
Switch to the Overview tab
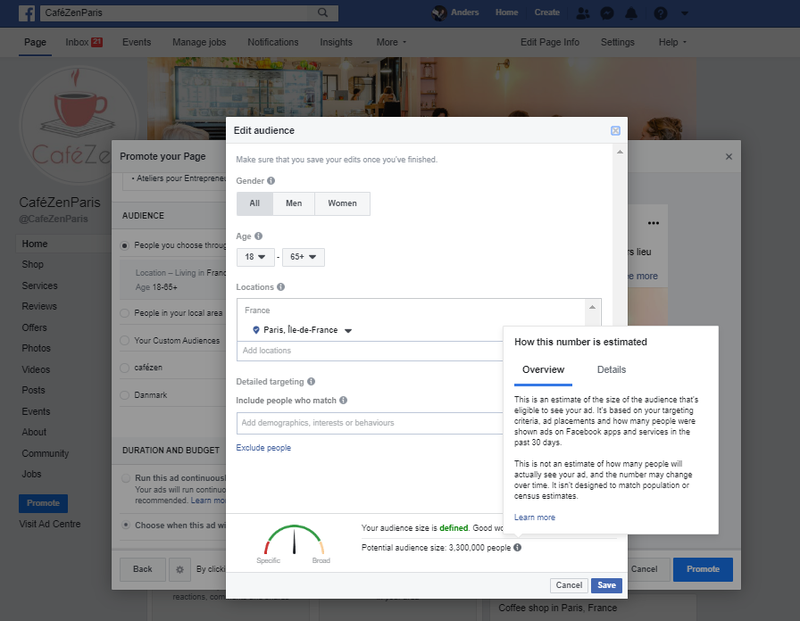543,370
